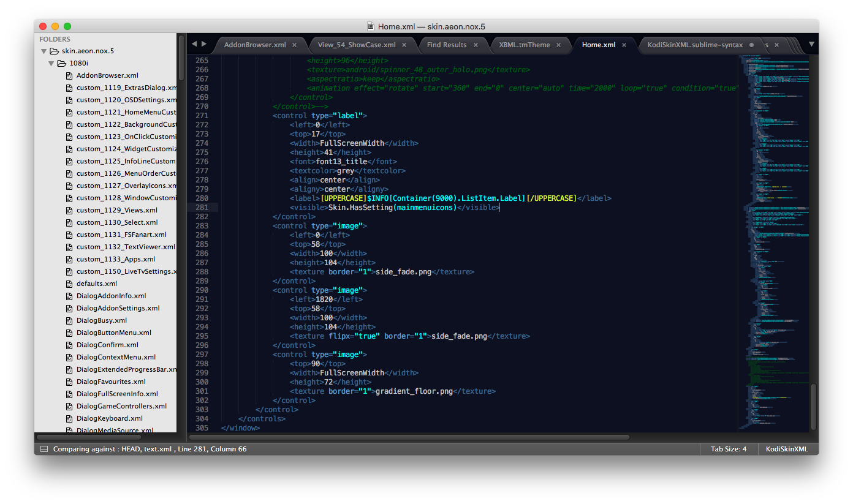Open custom_1119_ExtrasDialog.xml from sidebar
The image size is (853, 504).
tap(126, 88)
